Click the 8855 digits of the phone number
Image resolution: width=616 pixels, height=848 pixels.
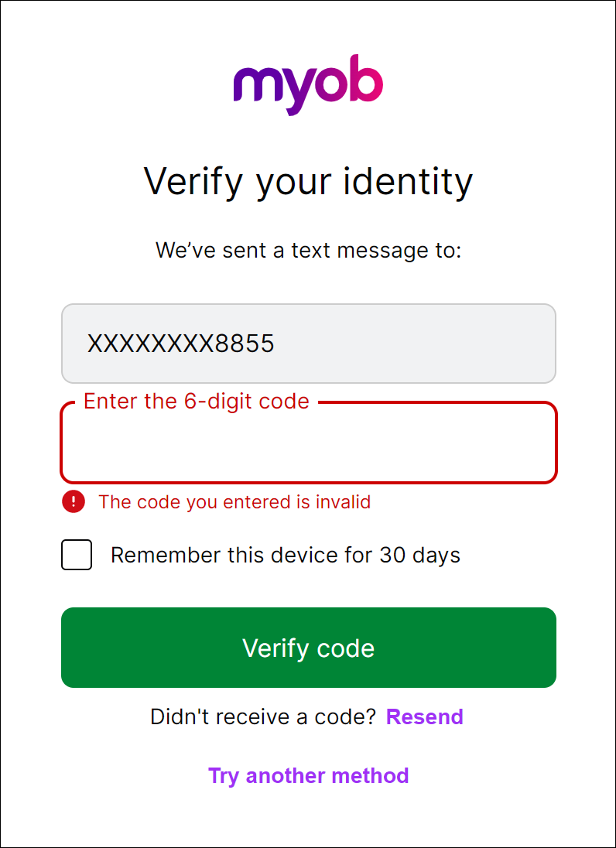pos(245,343)
